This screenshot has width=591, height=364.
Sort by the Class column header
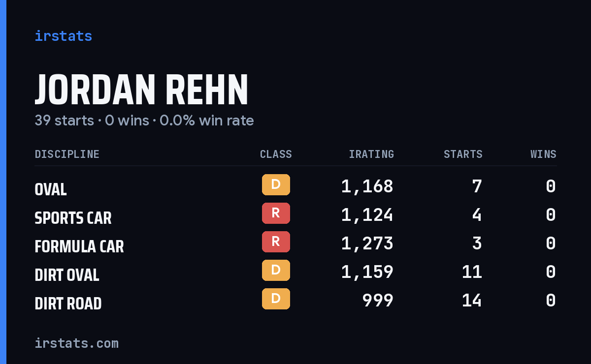pos(276,154)
